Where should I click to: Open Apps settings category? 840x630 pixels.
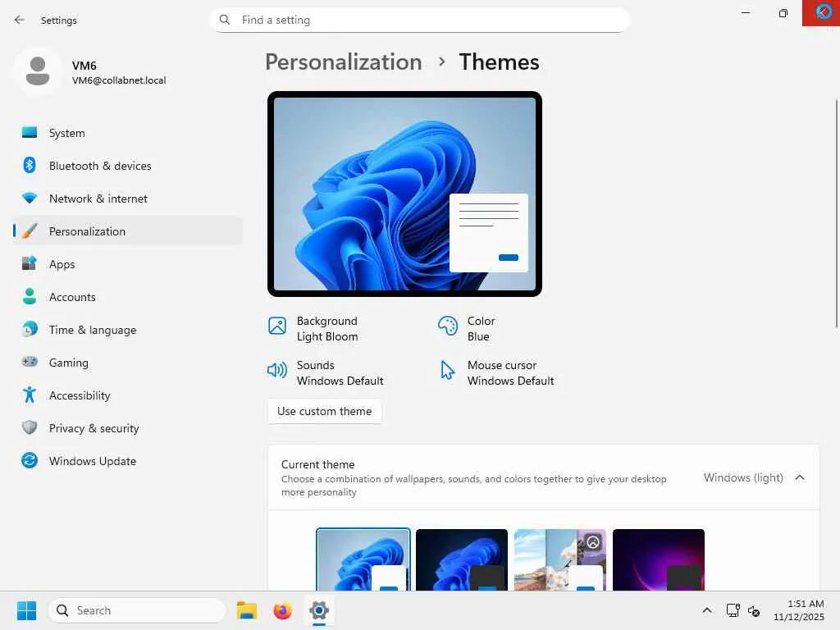coord(127,263)
